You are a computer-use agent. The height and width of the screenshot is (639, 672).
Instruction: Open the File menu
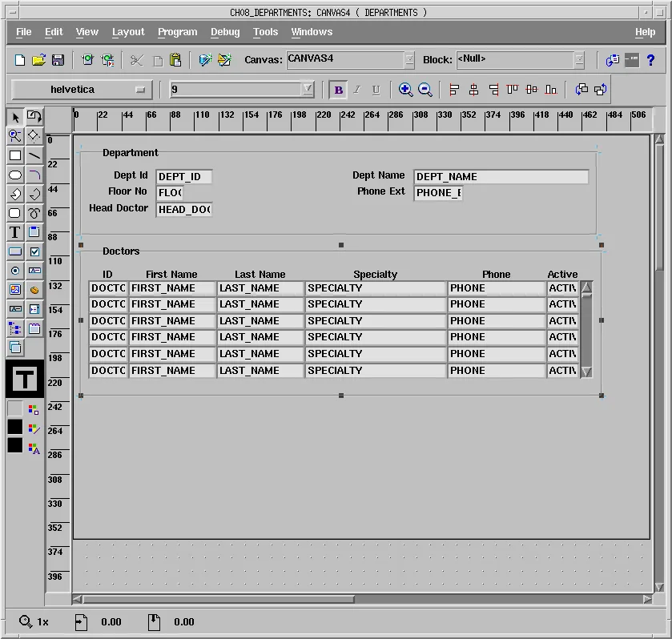coord(23,32)
